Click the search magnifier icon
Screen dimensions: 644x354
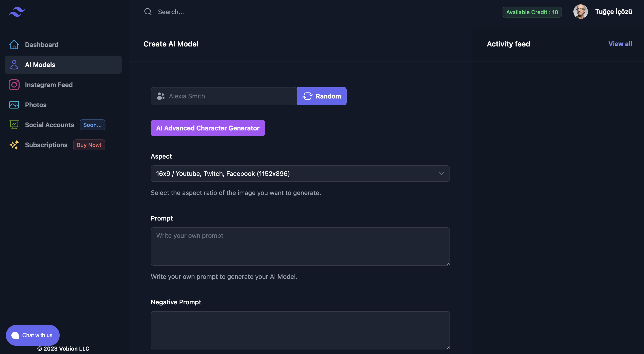[x=148, y=12]
